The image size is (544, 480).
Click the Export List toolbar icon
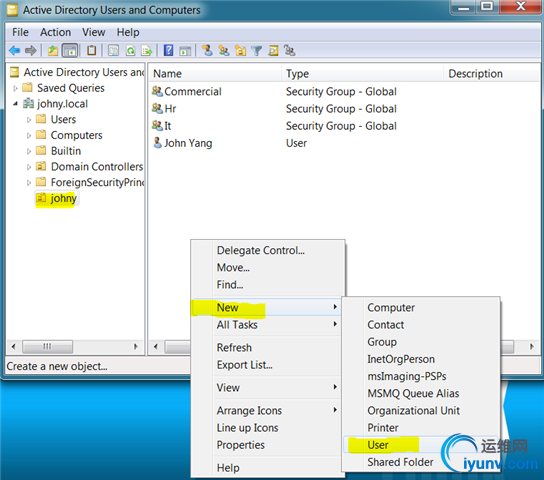coord(147,51)
